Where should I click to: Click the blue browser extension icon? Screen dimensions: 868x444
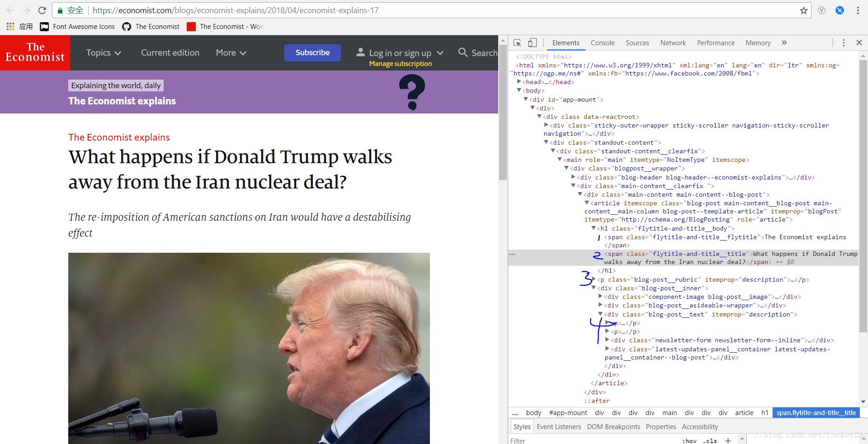point(840,10)
